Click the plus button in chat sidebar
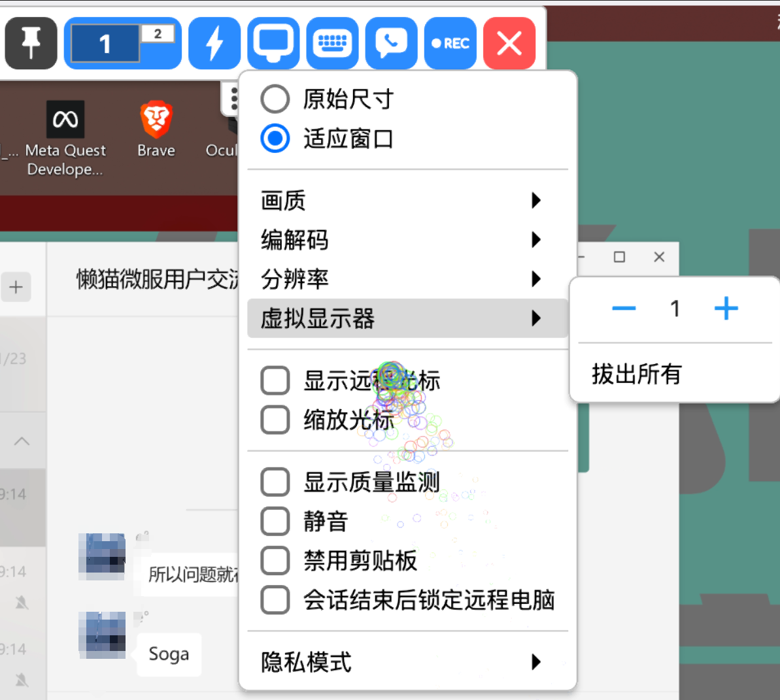The image size is (780, 700). (16, 287)
